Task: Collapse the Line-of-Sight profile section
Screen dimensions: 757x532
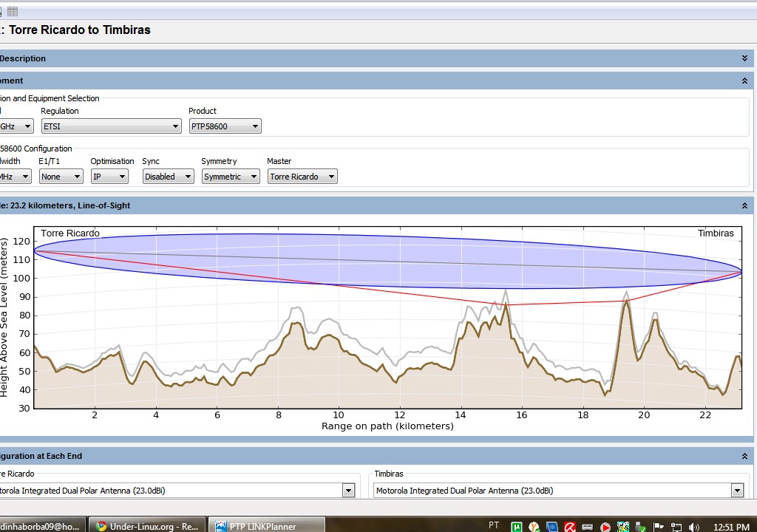Action: coord(744,205)
